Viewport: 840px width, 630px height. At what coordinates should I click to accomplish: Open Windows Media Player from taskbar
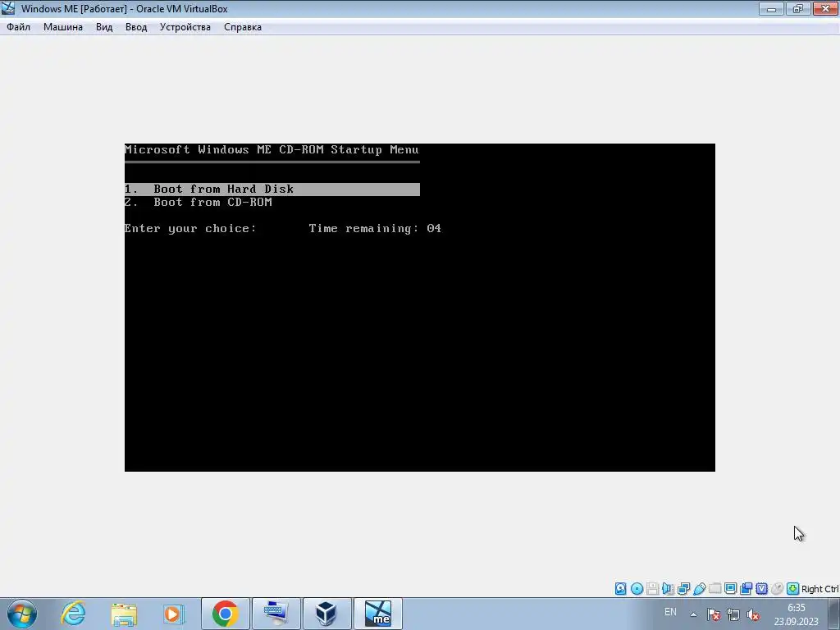173,614
